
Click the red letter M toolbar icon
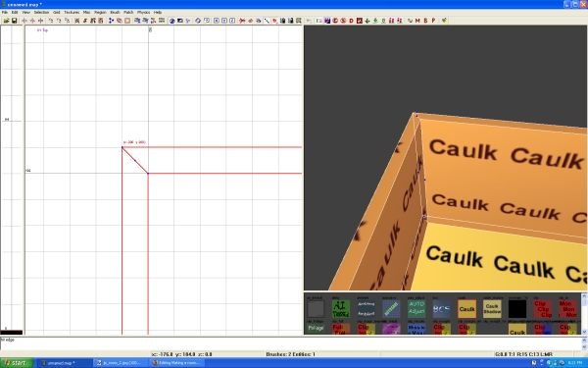(417, 21)
